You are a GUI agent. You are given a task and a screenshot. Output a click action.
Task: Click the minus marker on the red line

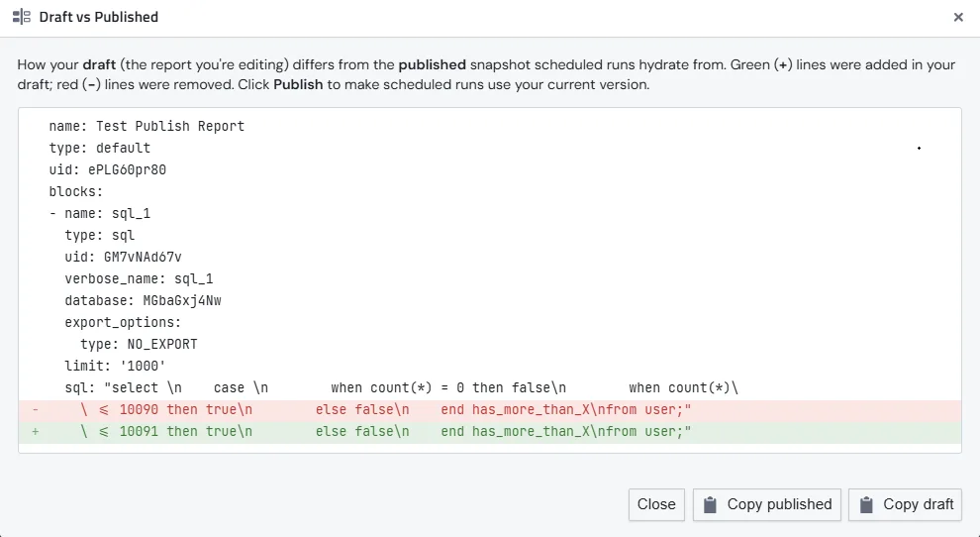(36, 410)
